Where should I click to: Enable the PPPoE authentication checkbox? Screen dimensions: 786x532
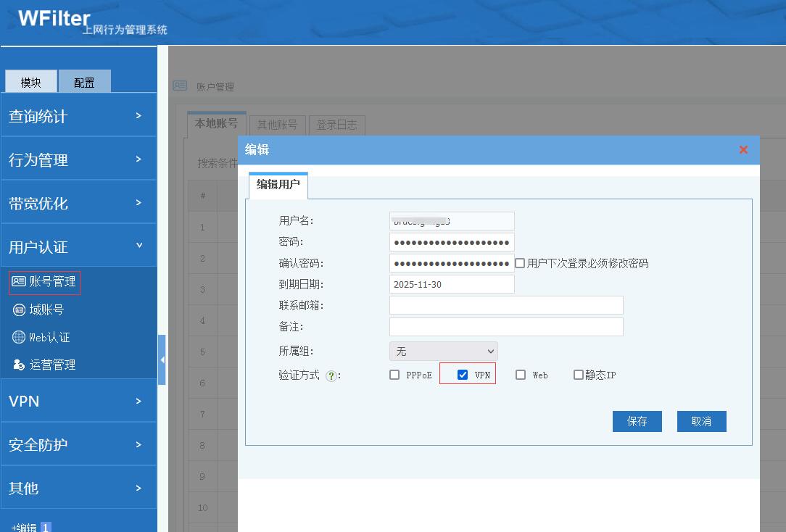click(x=394, y=375)
